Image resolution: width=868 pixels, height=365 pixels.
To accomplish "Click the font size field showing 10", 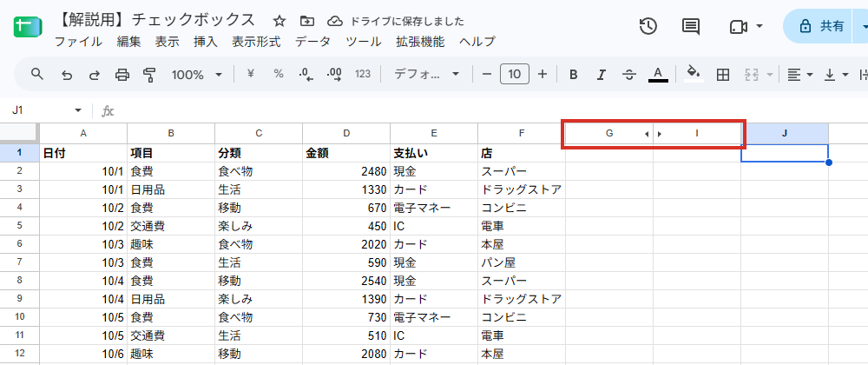I will (x=514, y=74).
